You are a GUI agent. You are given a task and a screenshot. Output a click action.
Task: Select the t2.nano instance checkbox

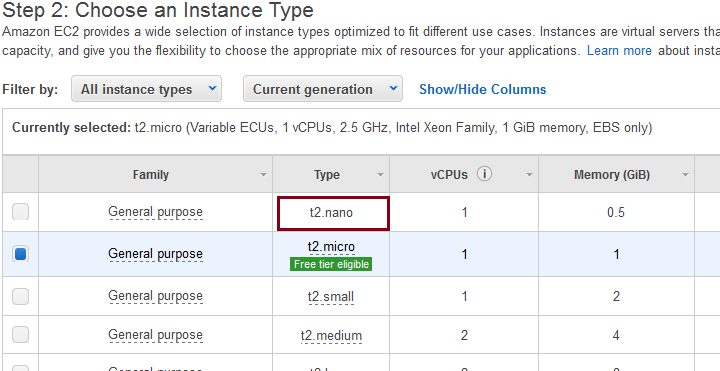pyautogui.click(x=20, y=212)
